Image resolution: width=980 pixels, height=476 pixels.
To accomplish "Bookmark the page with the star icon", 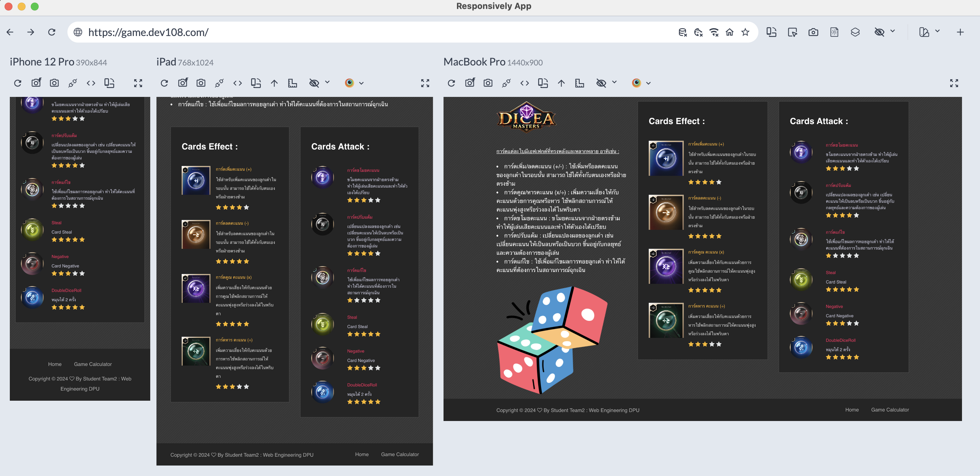I will click(745, 32).
